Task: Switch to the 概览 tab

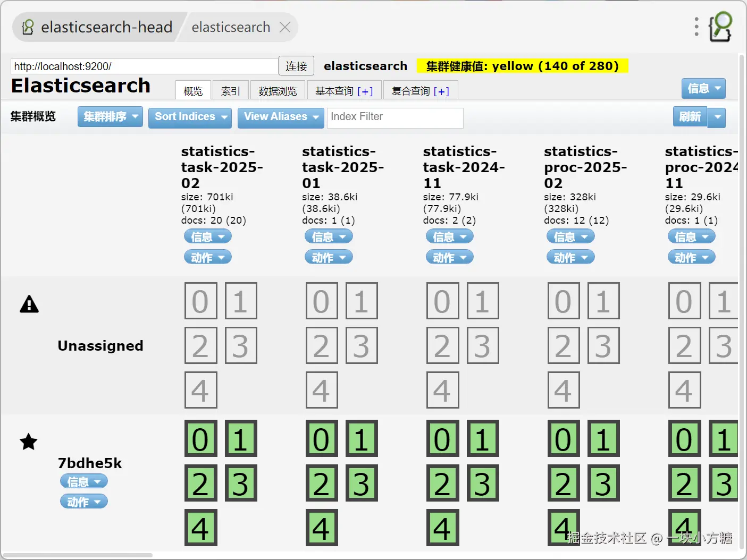Action: pos(193,91)
